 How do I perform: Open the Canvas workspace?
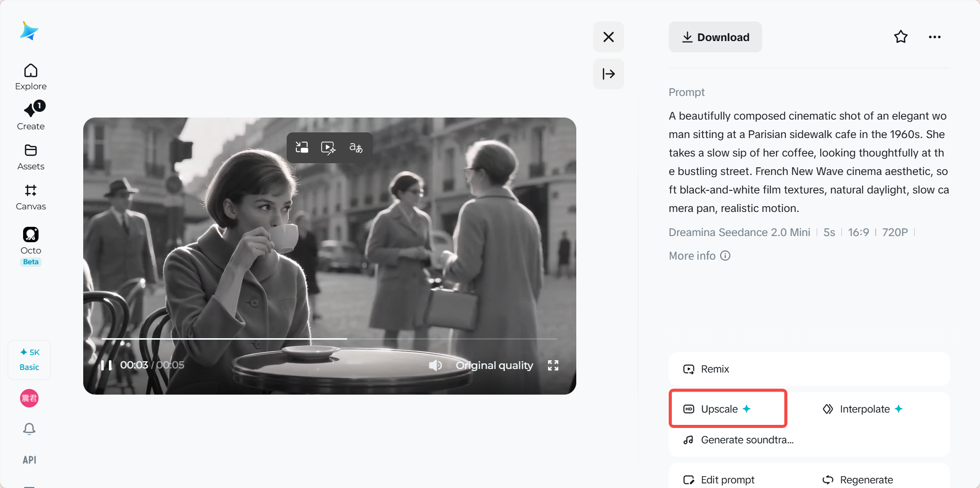pyautogui.click(x=31, y=197)
